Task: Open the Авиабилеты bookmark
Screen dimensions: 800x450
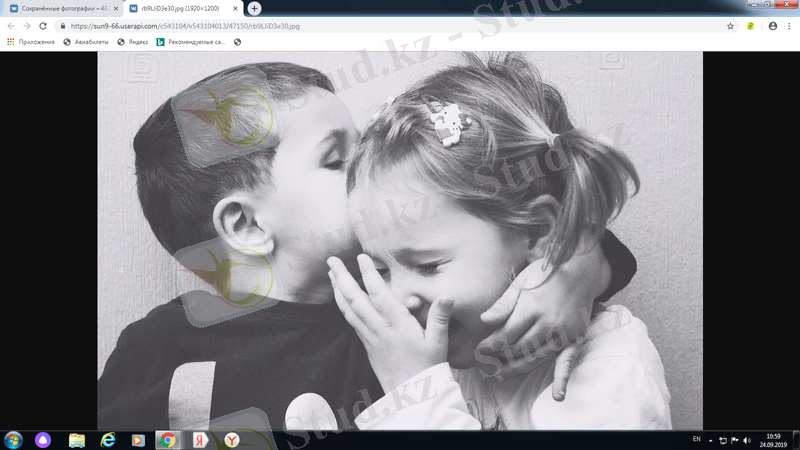Action: pos(86,42)
